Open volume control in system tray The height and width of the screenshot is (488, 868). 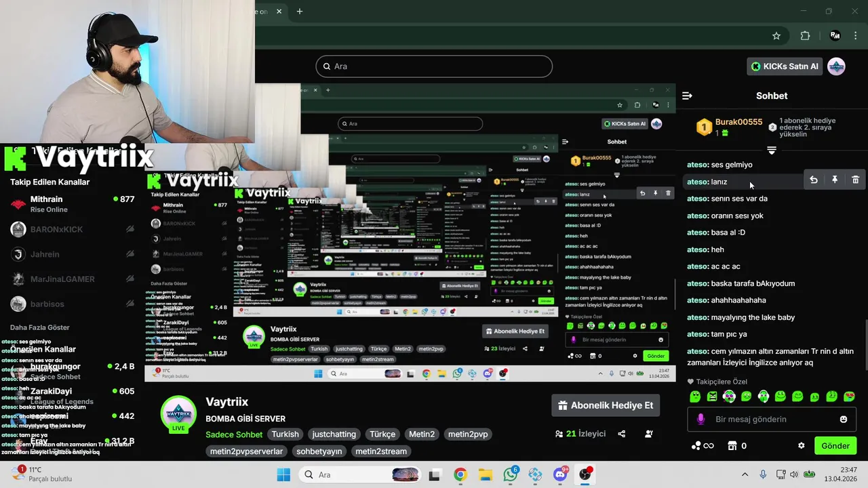pos(795,474)
